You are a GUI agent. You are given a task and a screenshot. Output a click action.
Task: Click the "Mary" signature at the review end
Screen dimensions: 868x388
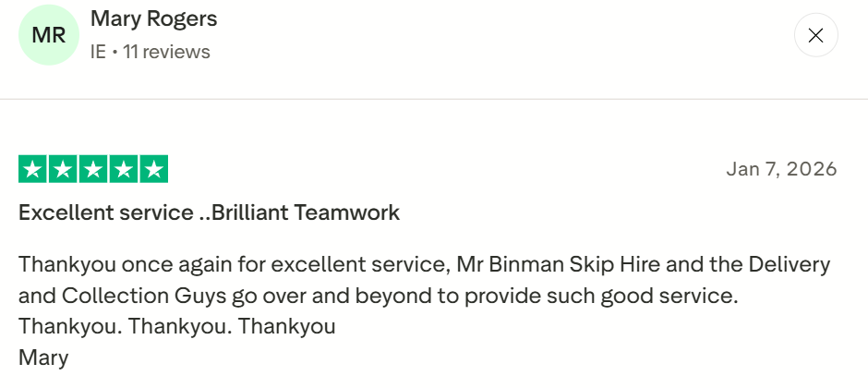tap(43, 358)
